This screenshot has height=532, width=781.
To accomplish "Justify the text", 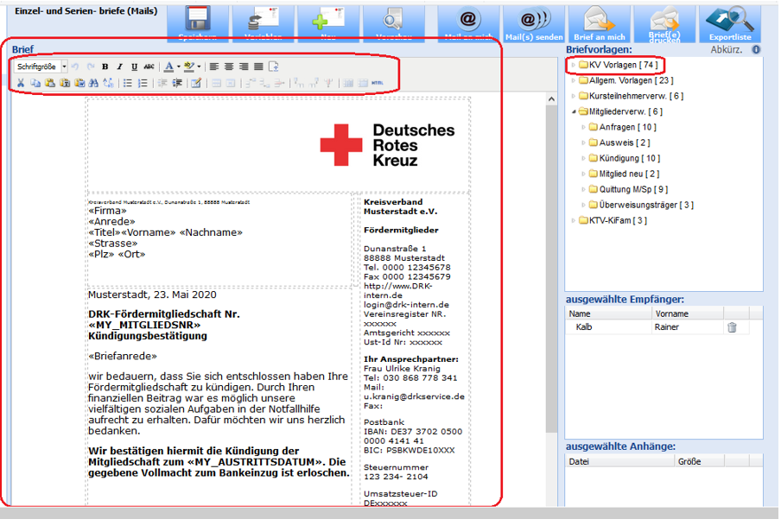I will (x=258, y=66).
